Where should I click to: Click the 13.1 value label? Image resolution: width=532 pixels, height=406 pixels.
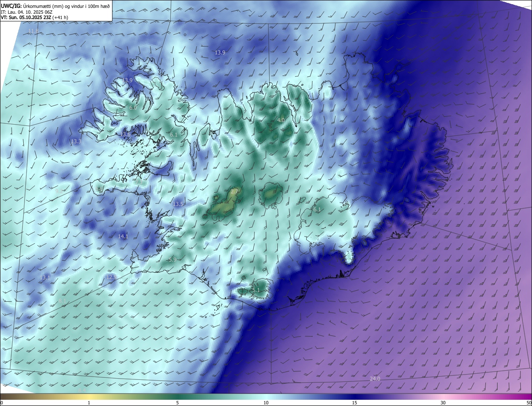[45, 277]
